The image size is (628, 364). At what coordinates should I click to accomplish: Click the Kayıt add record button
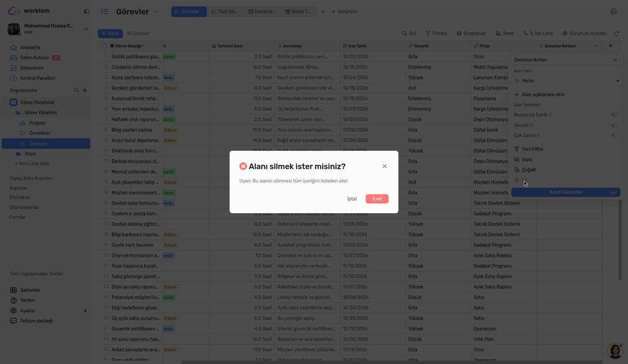[x=110, y=33]
